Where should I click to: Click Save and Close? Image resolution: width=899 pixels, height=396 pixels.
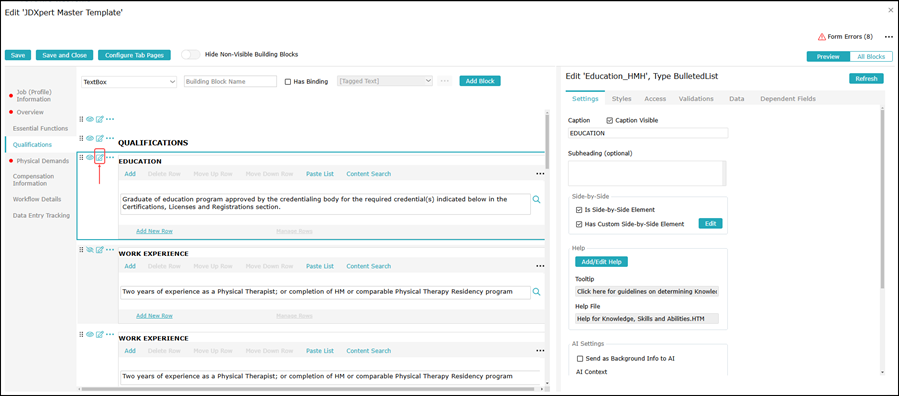[x=64, y=55]
